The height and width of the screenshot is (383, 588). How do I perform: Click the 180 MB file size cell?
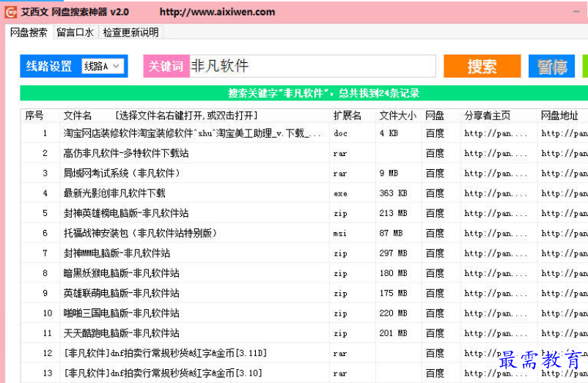point(394,273)
